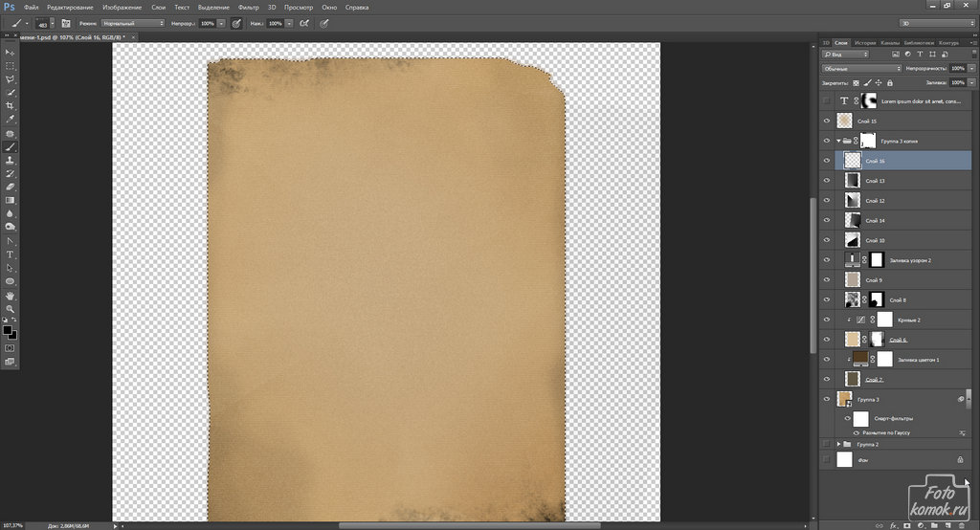Click the Слой 10 layer thumbnail

pyautogui.click(x=852, y=240)
